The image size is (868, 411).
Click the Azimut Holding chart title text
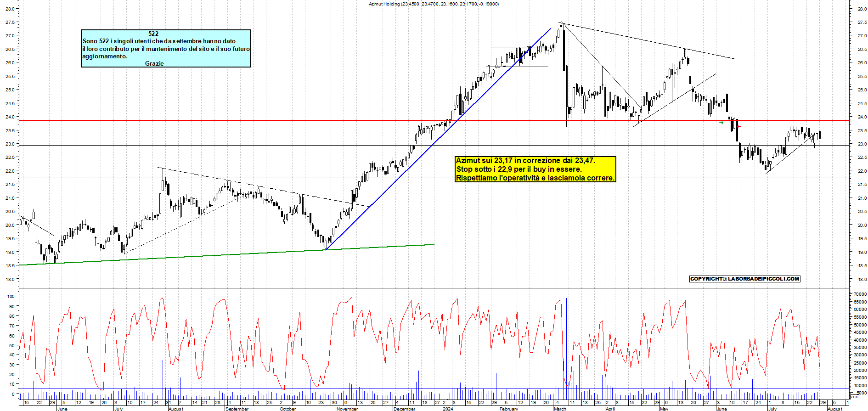[x=434, y=4]
